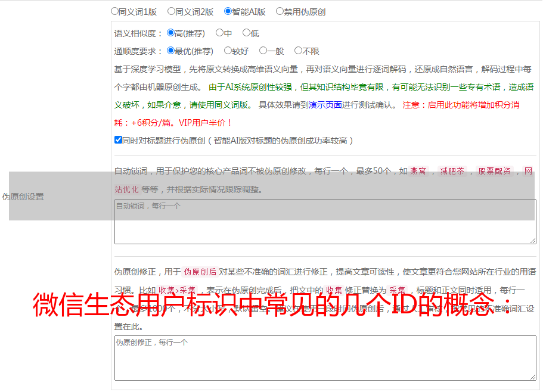Click the 自动锁词 textarea resize handle

pos(533,241)
